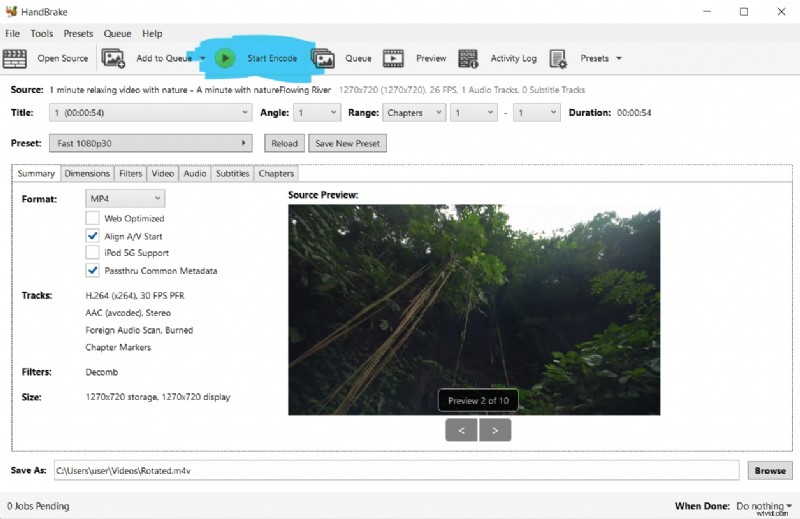The image size is (800, 519).
Task: Open the Queue via its toolbar icon
Action: [x=323, y=58]
